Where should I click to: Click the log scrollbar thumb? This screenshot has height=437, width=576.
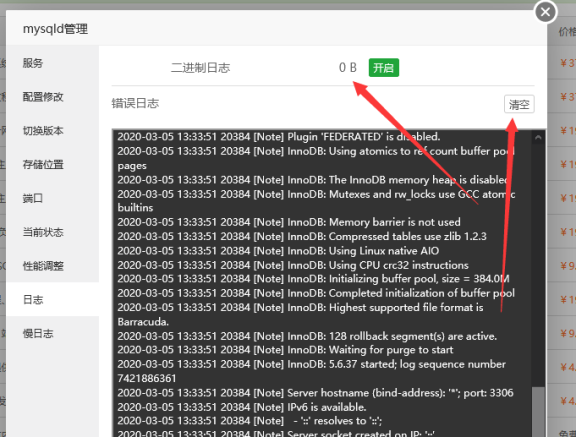(x=538, y=411)
